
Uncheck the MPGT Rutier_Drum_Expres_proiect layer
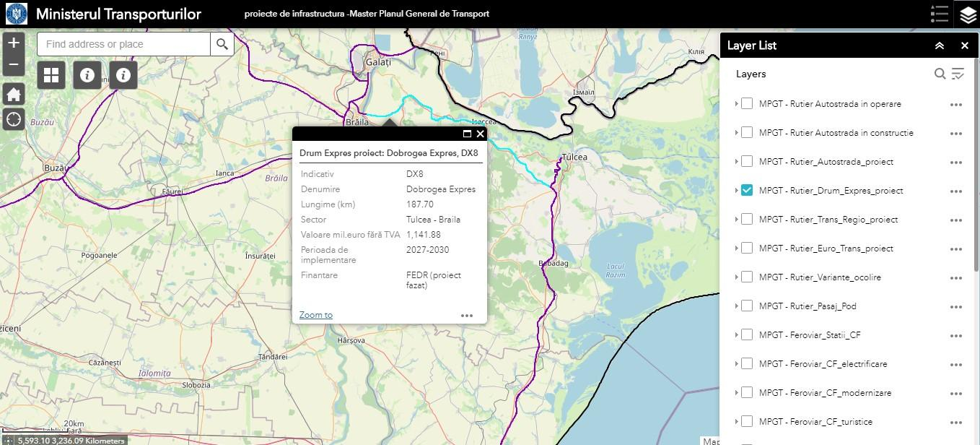coord(747,190)
